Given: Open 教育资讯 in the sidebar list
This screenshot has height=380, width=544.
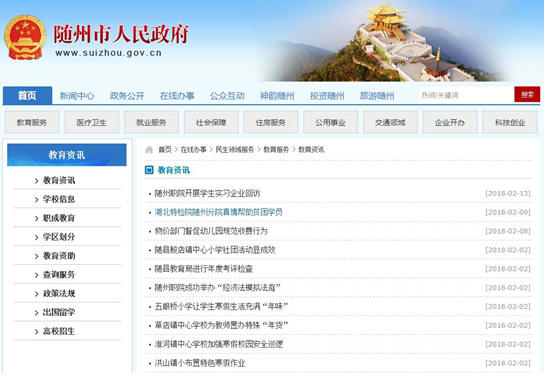Looking at the screenshot, I should tap(59, 180).
